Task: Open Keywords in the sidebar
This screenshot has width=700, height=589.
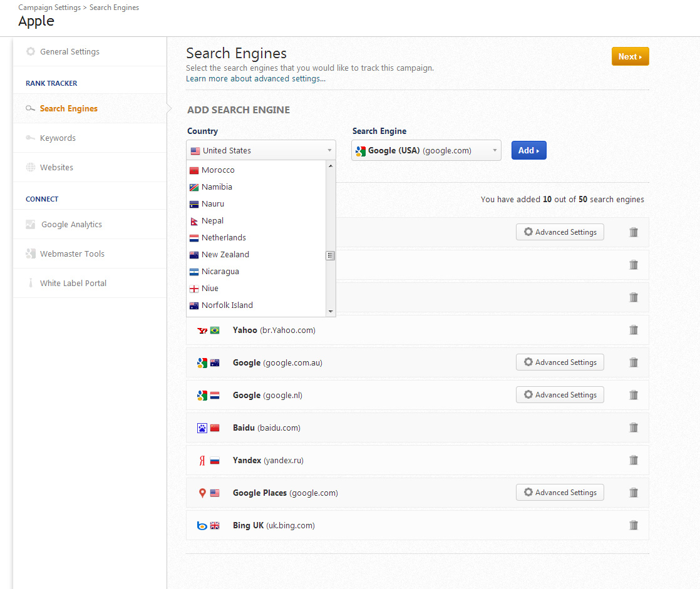Action: tap(58, 138)
